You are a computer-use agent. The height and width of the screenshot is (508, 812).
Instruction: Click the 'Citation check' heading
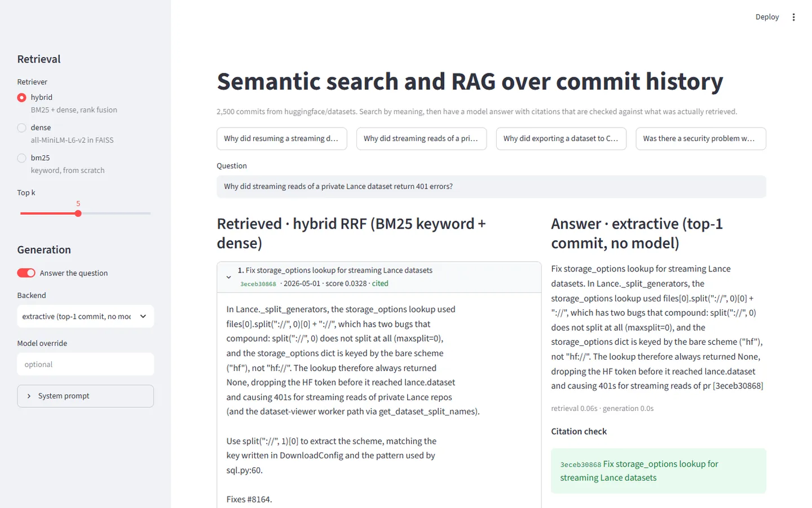click(x=579, y=431)
